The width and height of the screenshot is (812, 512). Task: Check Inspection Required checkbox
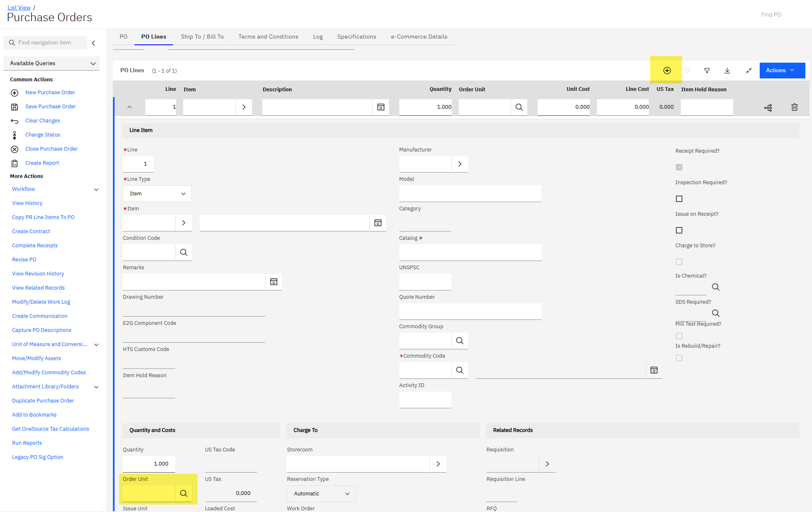(679, 199)
